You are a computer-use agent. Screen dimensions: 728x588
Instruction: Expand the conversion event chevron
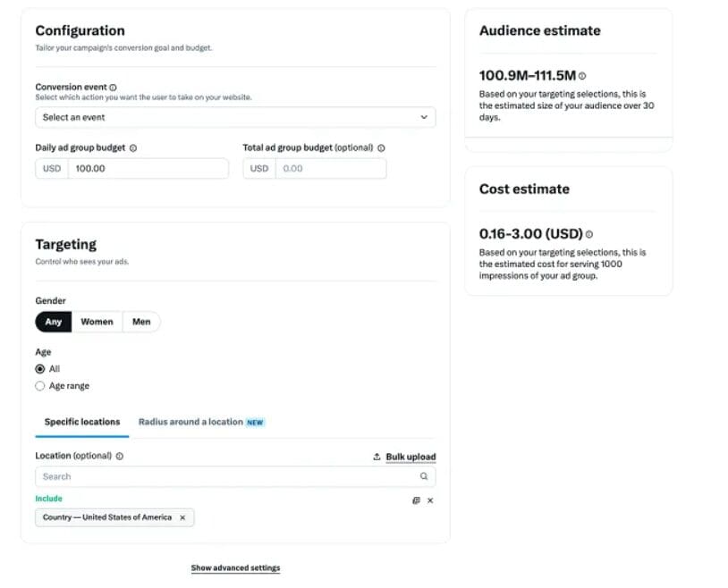pos(424,117)
